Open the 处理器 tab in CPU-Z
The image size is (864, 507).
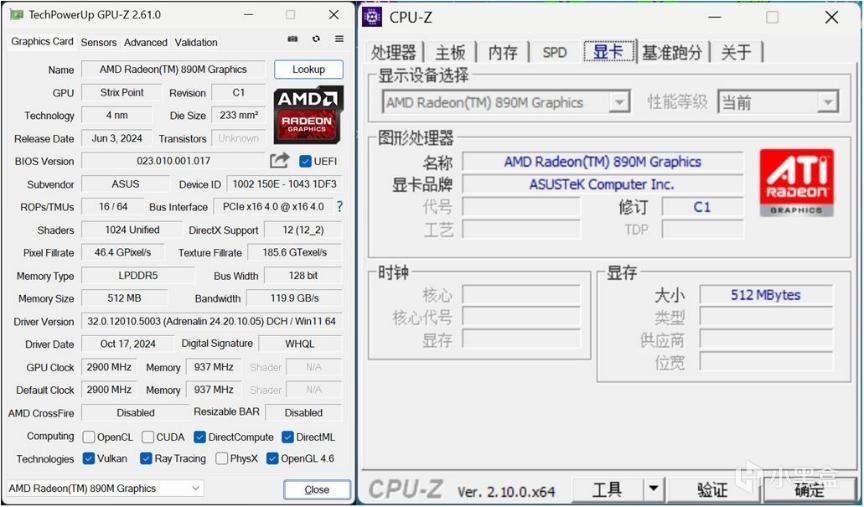(393, 52)
